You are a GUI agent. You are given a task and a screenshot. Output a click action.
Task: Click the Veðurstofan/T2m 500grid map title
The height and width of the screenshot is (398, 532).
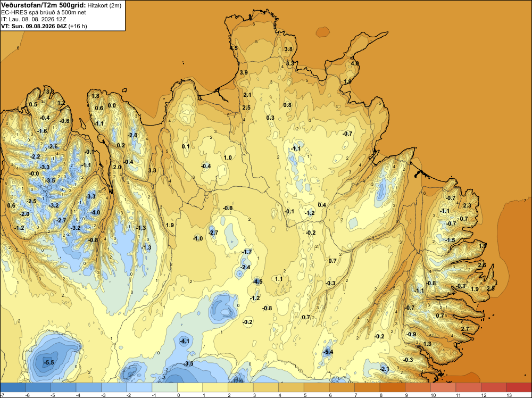[44, 5]
